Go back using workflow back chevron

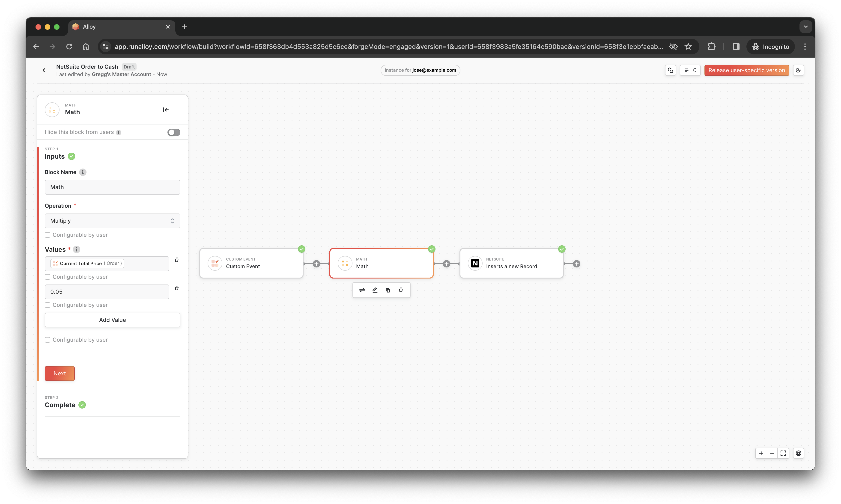click(x=44, y=70)
